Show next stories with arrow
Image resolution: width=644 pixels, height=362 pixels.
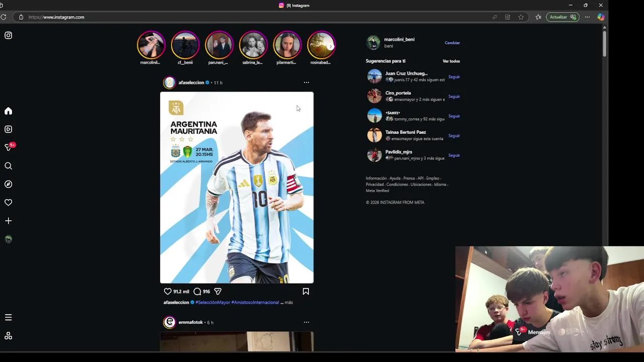point(331,46)
